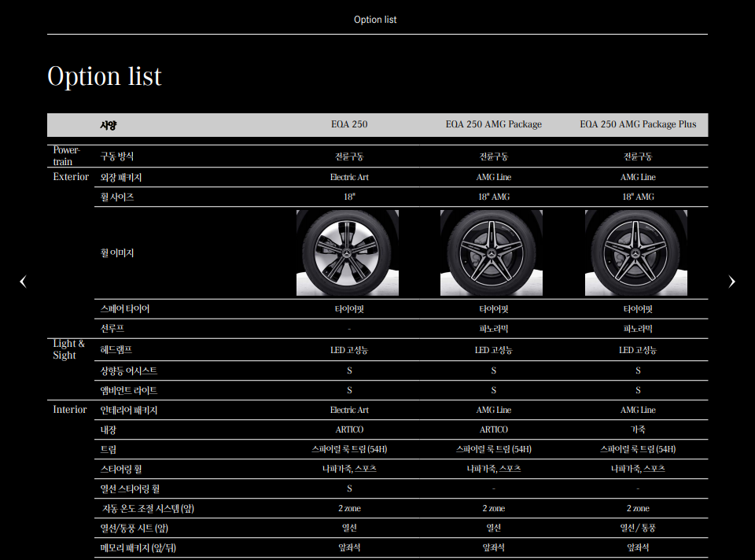Click 18" wheel size under EQA 250
Screen dimensions: 755x560
pos(349,197)
